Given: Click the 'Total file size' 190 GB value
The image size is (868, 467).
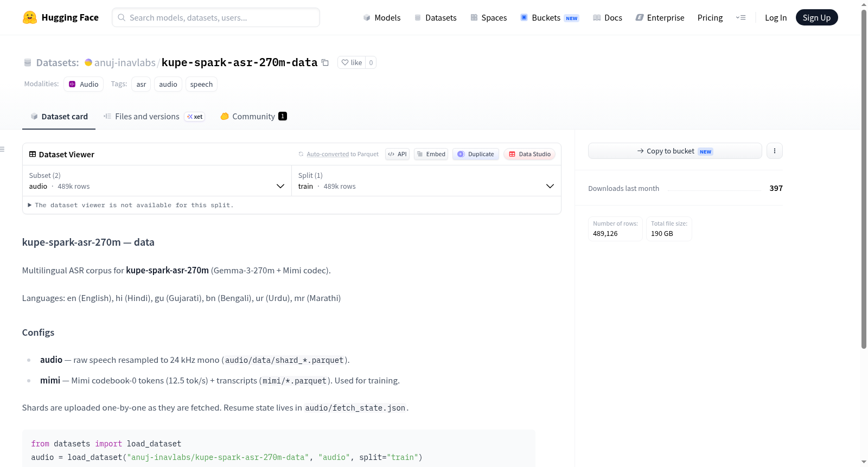Looking at the screenshot, I should pos(662,233).
